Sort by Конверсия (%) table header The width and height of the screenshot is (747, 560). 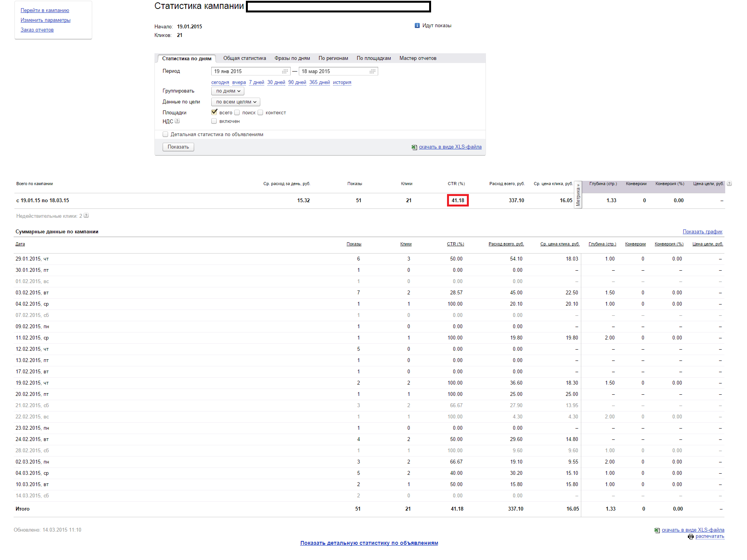[669, 244]
